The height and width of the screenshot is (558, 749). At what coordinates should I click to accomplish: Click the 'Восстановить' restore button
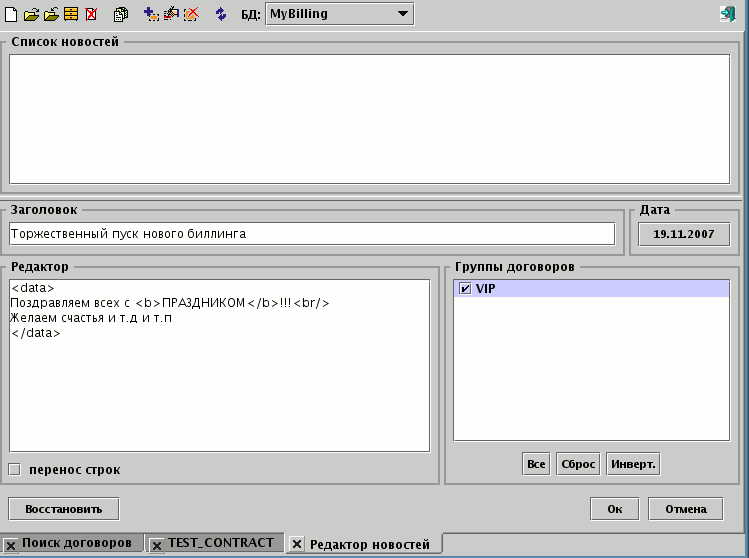64,509
